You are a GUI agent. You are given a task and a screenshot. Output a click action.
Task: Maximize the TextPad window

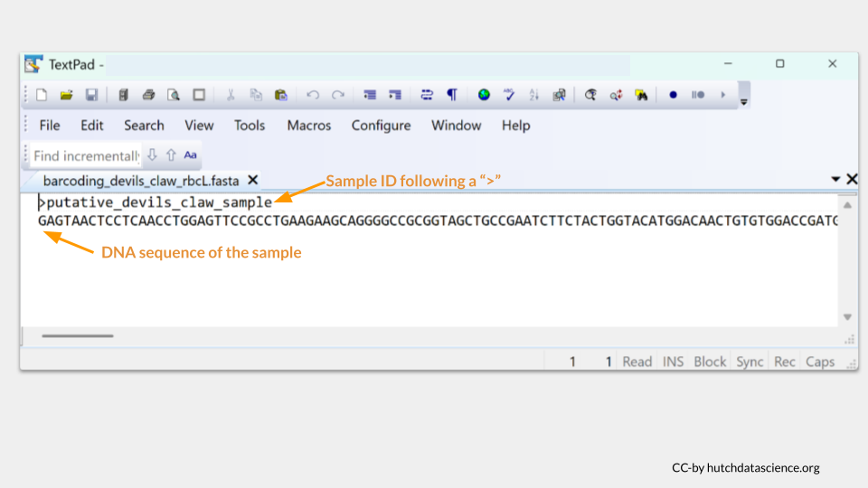tap(780, 63)
